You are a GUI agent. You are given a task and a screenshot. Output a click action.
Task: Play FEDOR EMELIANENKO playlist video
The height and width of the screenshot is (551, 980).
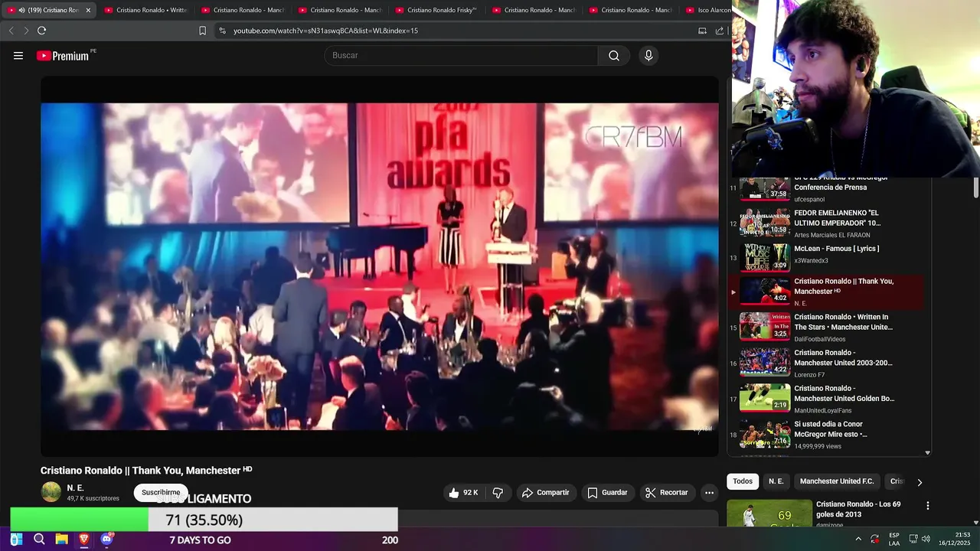coord(825,223)
